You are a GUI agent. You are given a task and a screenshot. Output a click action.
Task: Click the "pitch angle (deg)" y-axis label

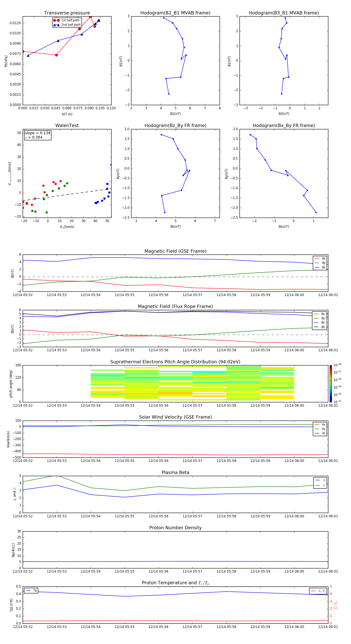tap(11, 384)
